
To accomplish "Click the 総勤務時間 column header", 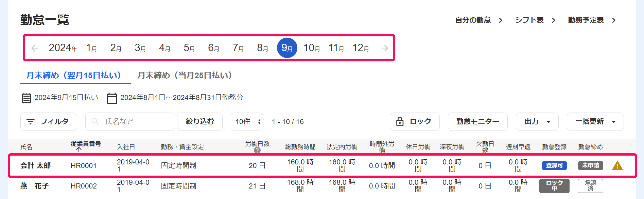I will coord(300,147).
